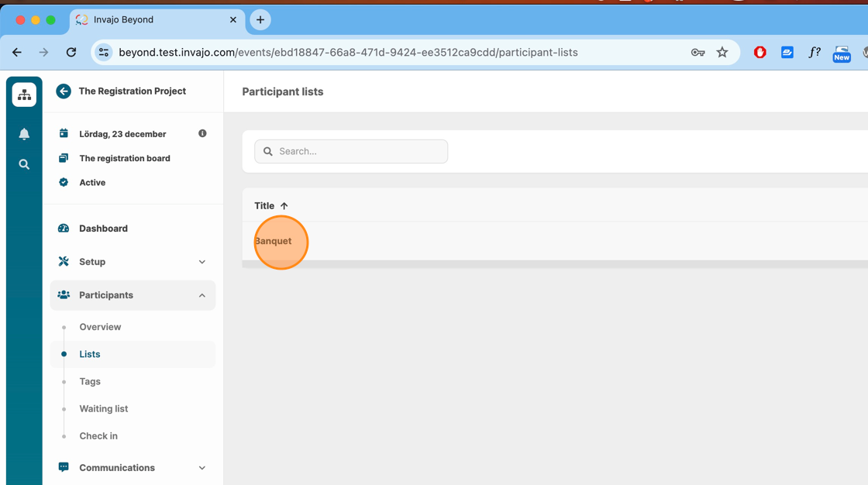Screen dimensions: 868x485
Task: Reload the page with the refresh icon
Action: click(x=71, y=52)
